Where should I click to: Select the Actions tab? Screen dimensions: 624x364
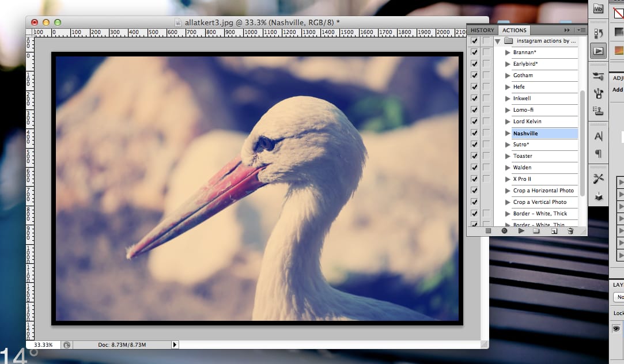[514, 30]
